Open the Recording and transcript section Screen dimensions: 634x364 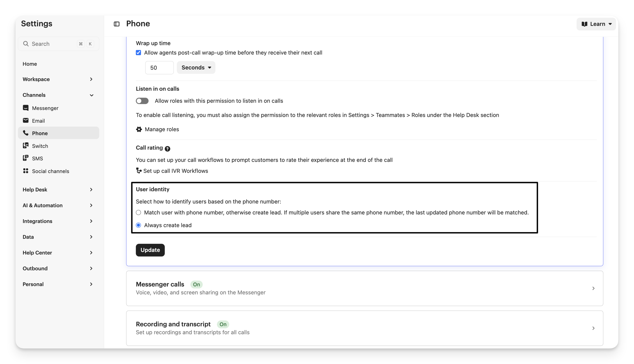tap(364, 328)
